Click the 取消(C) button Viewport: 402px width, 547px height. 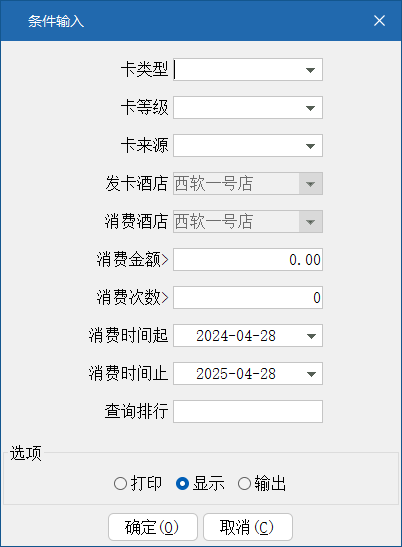pyautogui.click(x=248, y=527)
